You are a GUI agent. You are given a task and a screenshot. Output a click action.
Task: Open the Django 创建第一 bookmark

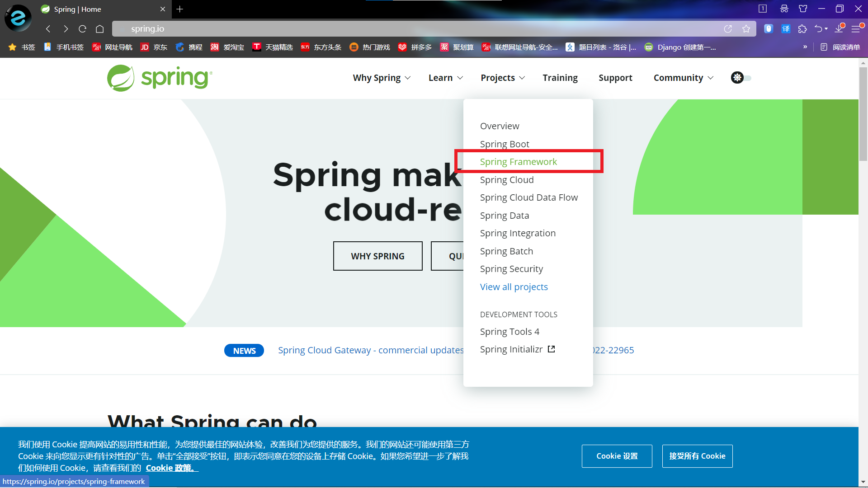[680, 47]
